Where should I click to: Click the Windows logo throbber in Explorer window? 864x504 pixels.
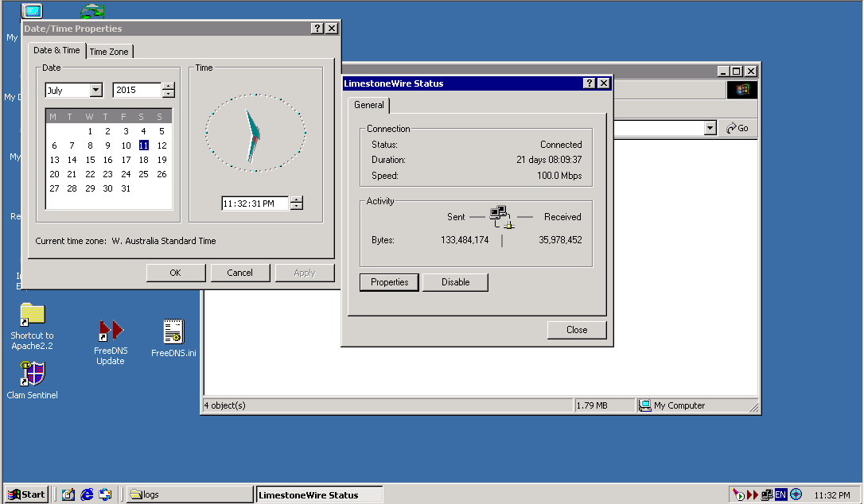coord(742,90)
